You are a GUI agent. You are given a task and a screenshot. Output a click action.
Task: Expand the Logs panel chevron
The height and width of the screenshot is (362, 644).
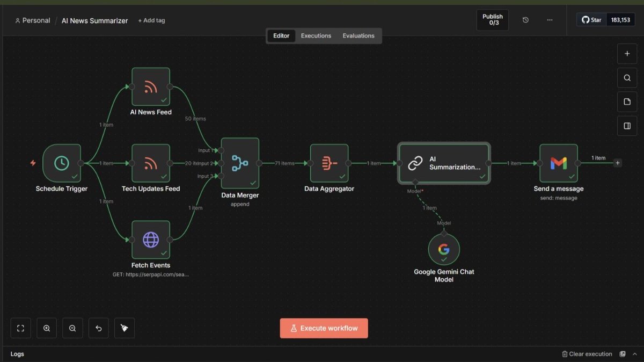click(x=634, y=354)
